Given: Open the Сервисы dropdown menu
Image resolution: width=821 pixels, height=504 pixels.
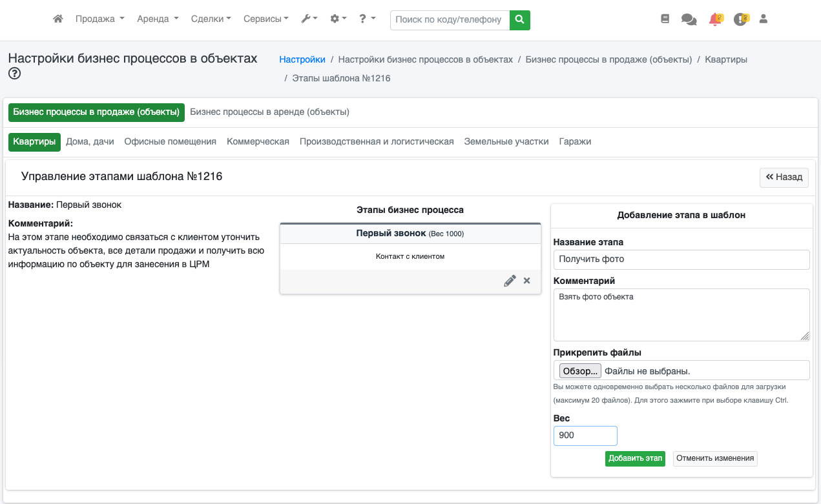Looking at the screenshot, I should 265,19.
